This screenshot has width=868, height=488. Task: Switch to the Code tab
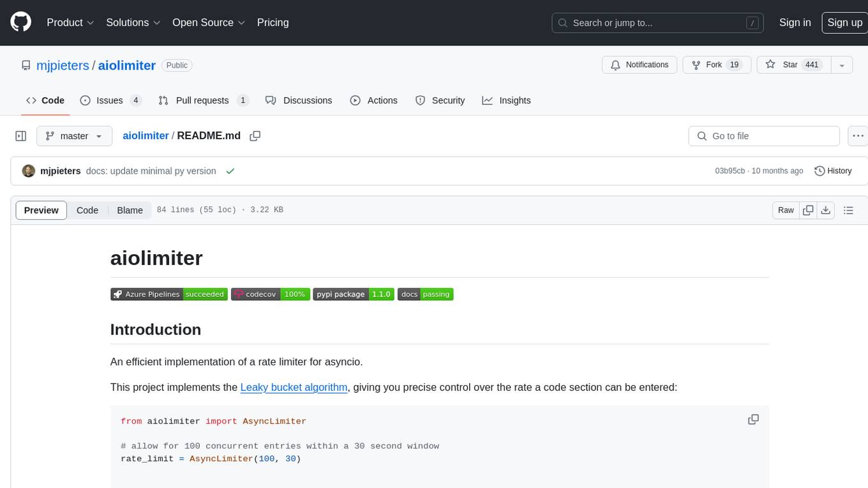click(x=45, y=100)
